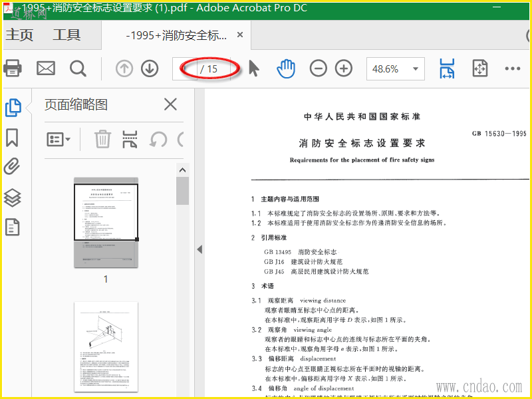Image resolution: width=532 pixels, height=399 pixels.
Task: Open print pages thumbnail icon
Action: tap(130, 140)
